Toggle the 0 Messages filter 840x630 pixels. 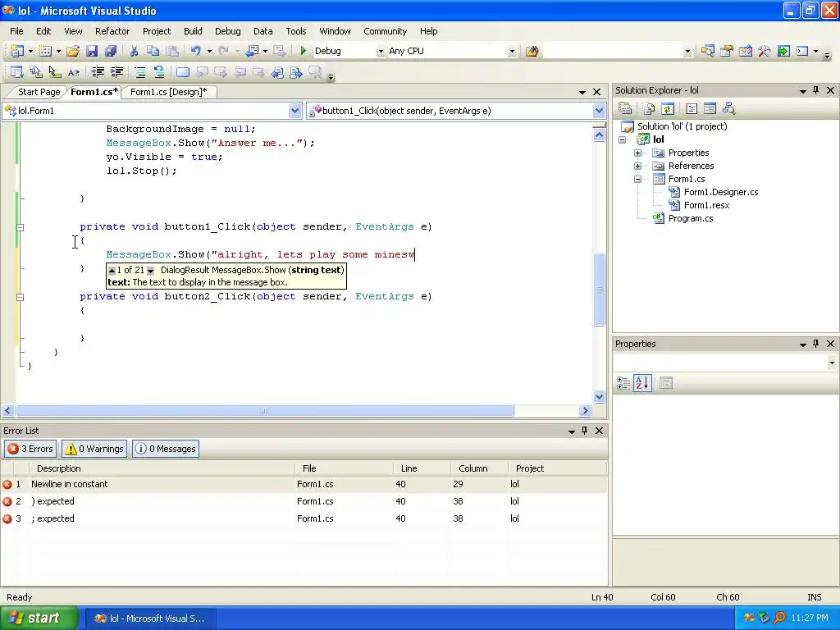[x=166, y=449]
